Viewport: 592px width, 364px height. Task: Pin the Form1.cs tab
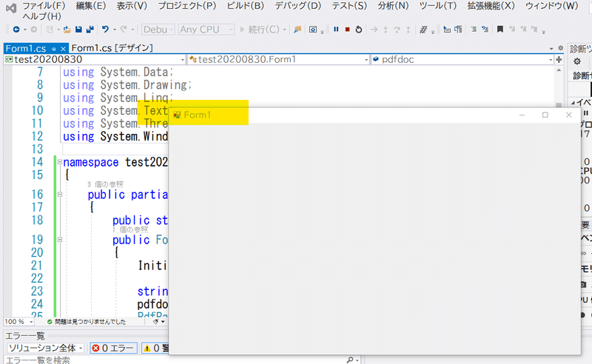click(x=53, y=49)
